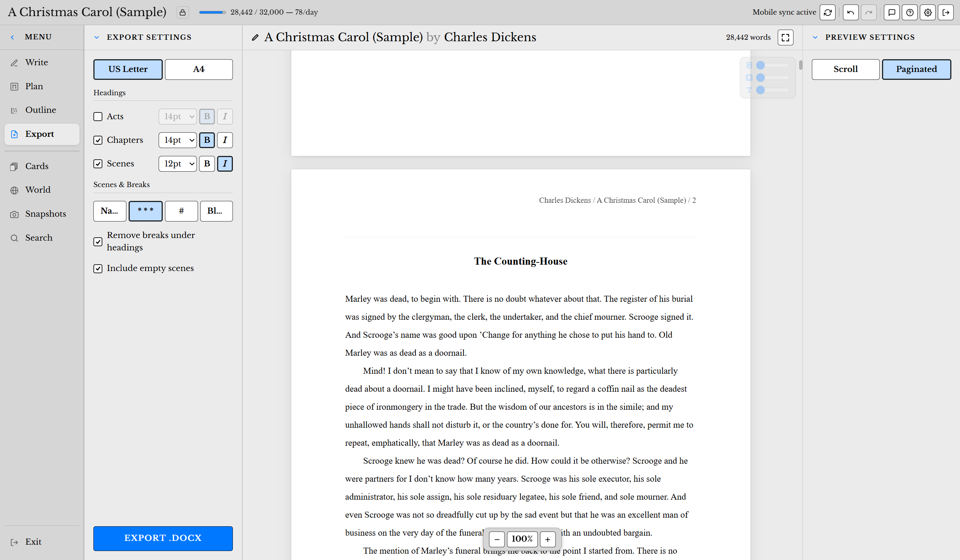The height and width of the screenshot is (560, 960).
Task: Click the author name Charles Dickens
Action: pyautogui.click(x=490, y=37)
